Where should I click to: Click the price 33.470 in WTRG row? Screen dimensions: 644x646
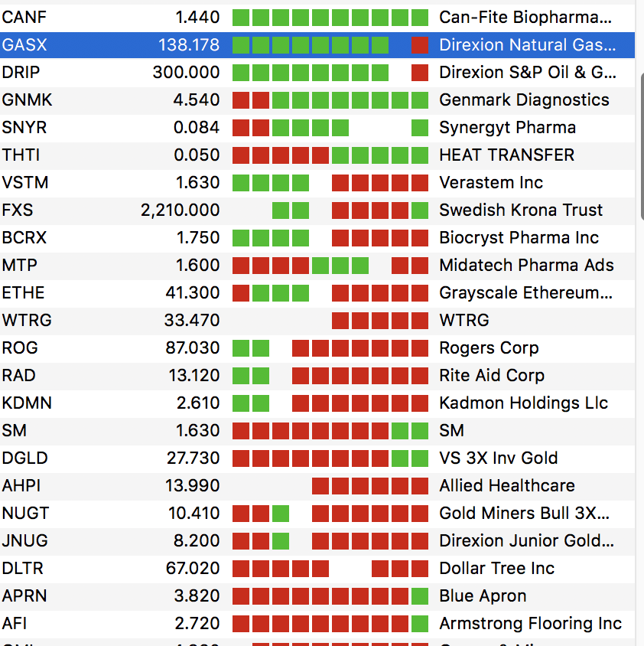point(192,321)
